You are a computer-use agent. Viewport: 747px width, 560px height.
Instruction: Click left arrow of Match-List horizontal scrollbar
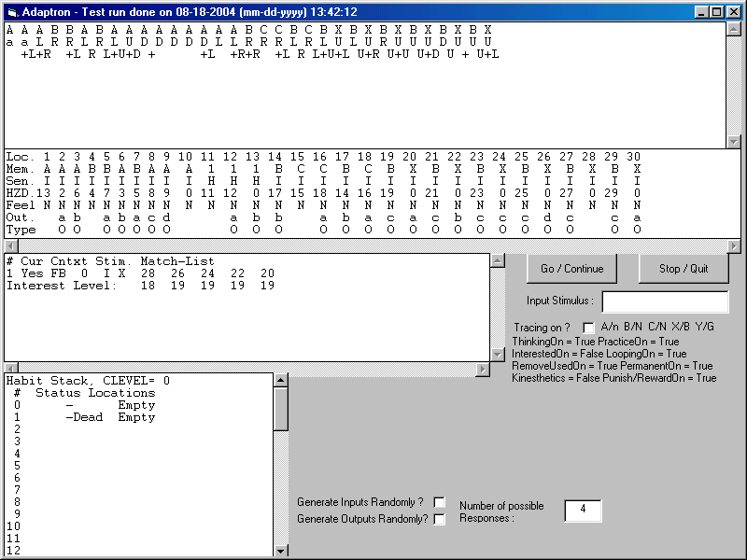(11, 369)
